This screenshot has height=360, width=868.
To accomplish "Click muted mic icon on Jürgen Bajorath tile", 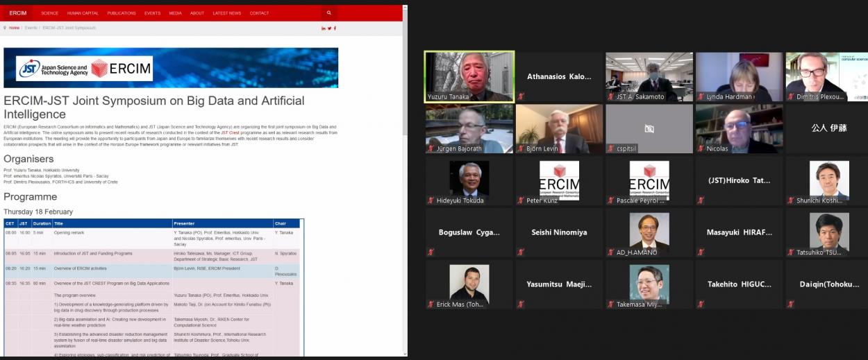I will (431, 148).
